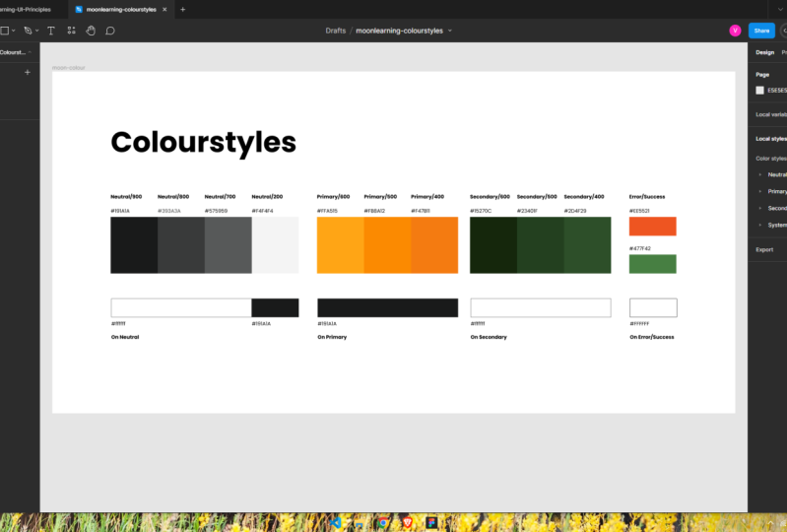Open File Explorer from taskbar
Image resolution: width=787 pixels, height=532 pixels.
[x=360, y=523]
